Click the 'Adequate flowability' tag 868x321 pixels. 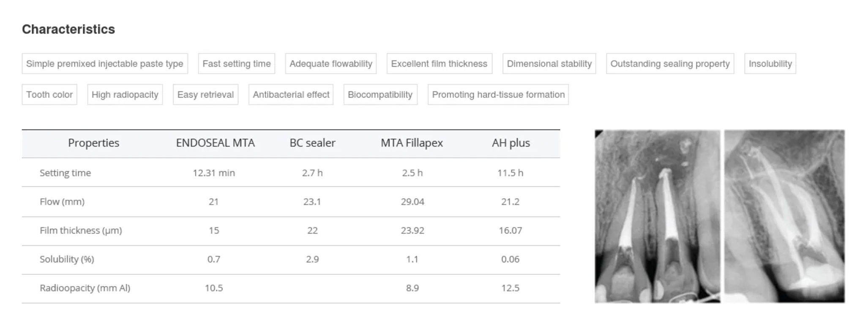click(331, 64)
